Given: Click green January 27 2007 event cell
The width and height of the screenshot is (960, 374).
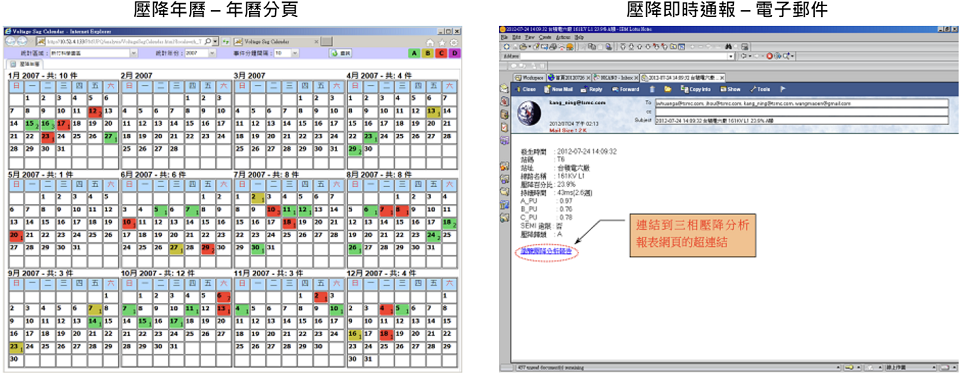Looking at the screenshot, I should pos(111,138).
